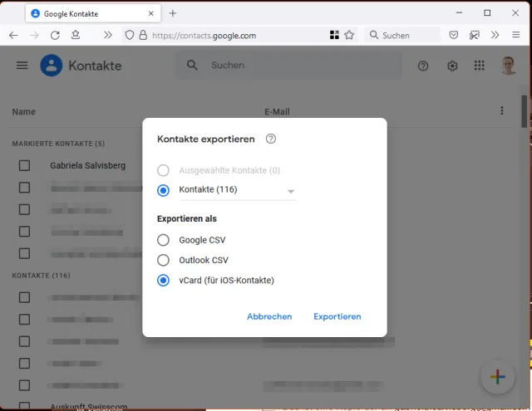The image size is (532, 411).
Task: Open the settings gear icon
Action: [452, 66]
